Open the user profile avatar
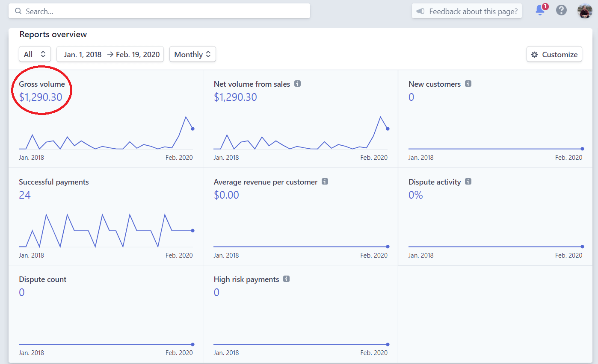 click(584, 11)
